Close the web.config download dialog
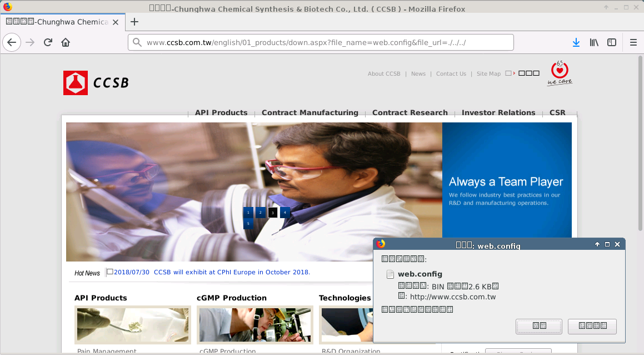Image resolution: width=644 pixels, height=355 pixels. pos(617,244)
